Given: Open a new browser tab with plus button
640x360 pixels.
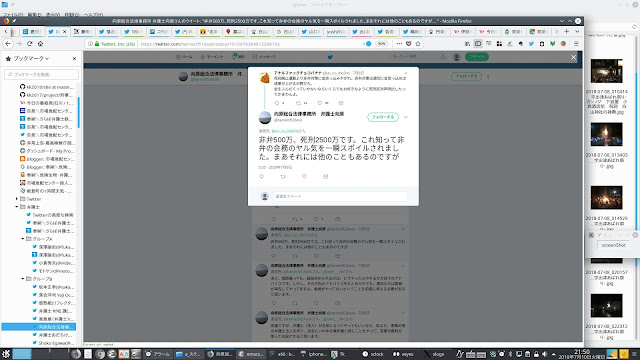Looking at the screenshot, I should click(x=567, y=31).
